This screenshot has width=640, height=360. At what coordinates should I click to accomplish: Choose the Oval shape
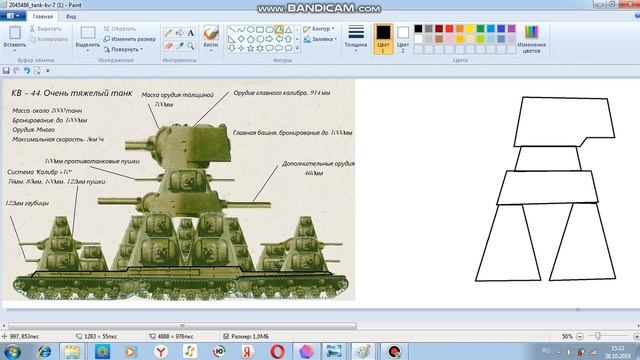250,29
